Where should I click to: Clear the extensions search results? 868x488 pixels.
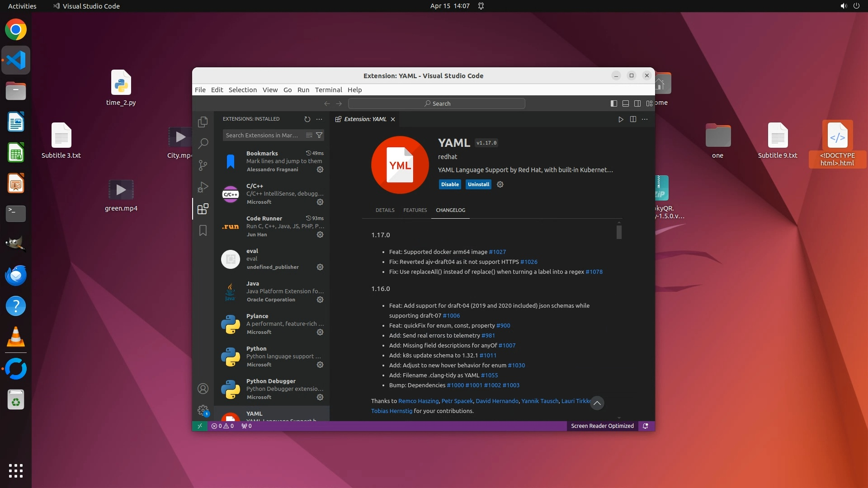point(309,135)
